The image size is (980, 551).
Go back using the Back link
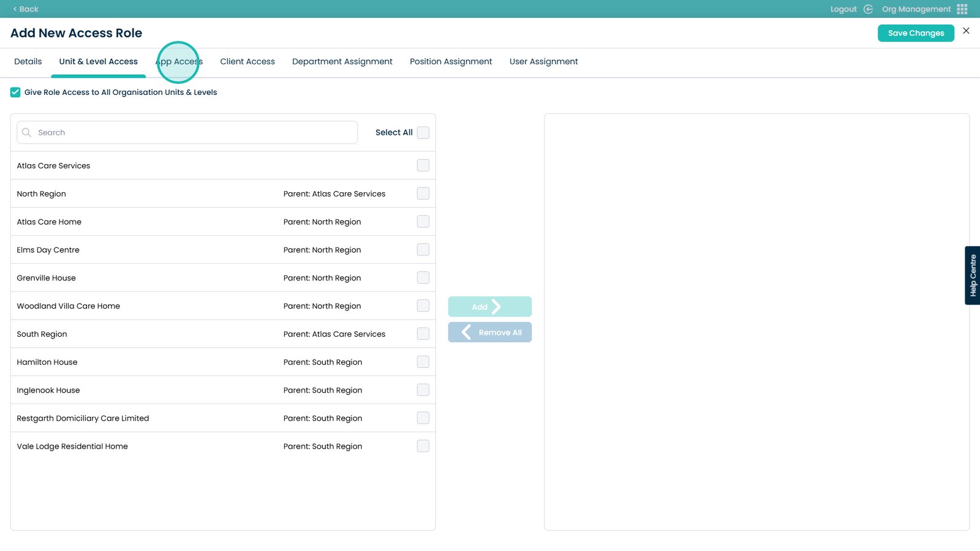[26, 9]
